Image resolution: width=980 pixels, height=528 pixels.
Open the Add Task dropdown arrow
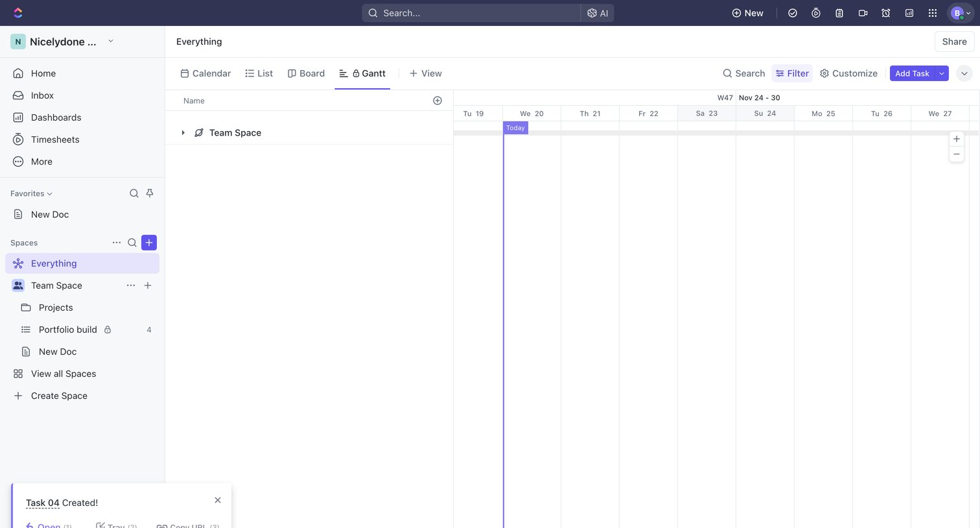pos(942,73)
